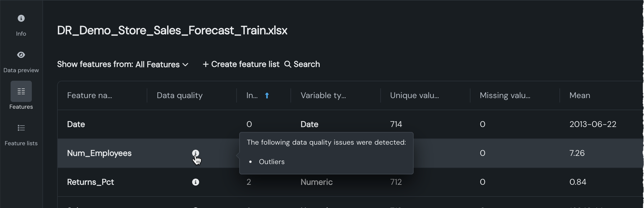The image size is (644, 208).
Task: Expand the All Features dropdown
Action: click(x=157, y=65)
